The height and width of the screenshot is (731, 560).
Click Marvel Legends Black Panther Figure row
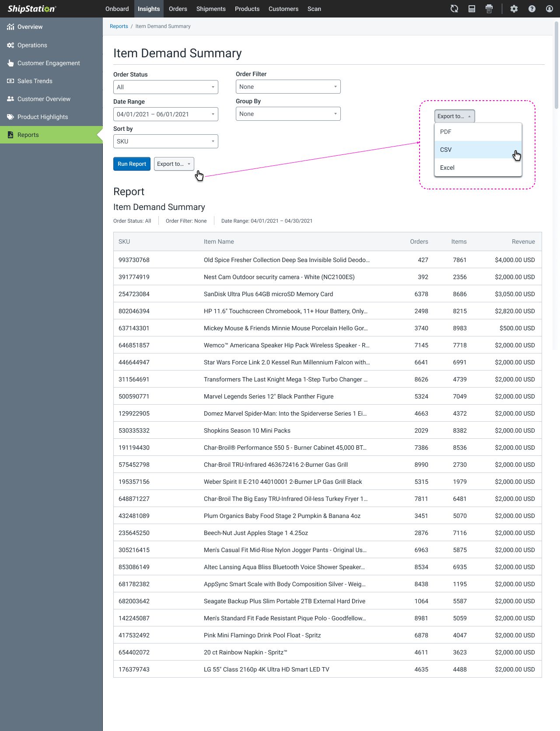tap(327, 396)
